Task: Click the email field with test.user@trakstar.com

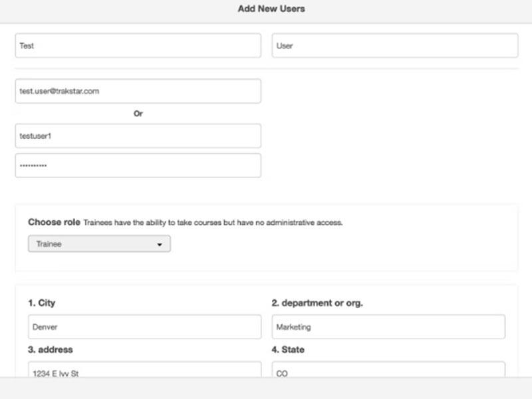Action: click(x=138, y=91)
